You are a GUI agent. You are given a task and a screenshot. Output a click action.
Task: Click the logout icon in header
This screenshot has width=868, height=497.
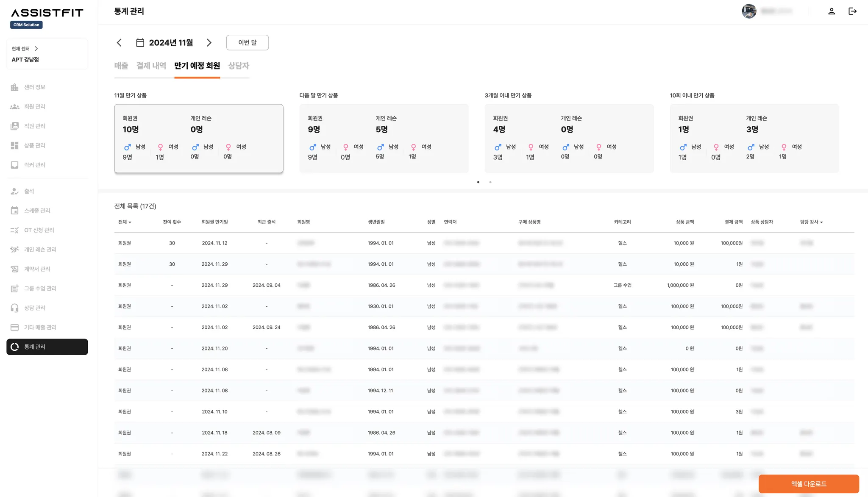(852, 11)
